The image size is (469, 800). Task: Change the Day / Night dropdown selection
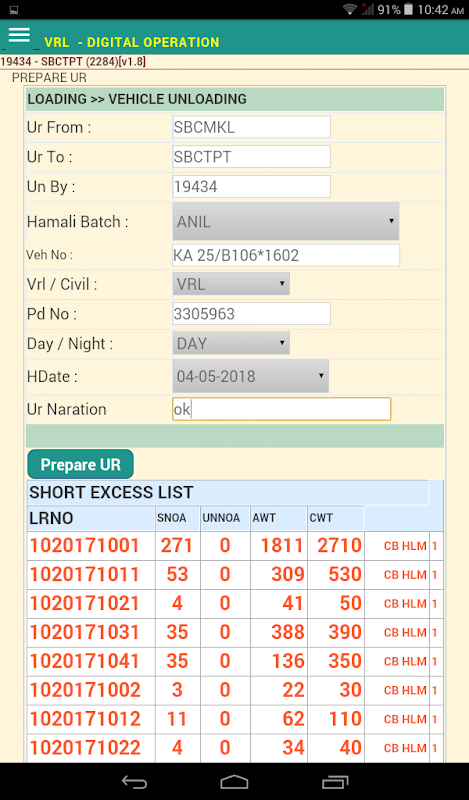(231, 343)
